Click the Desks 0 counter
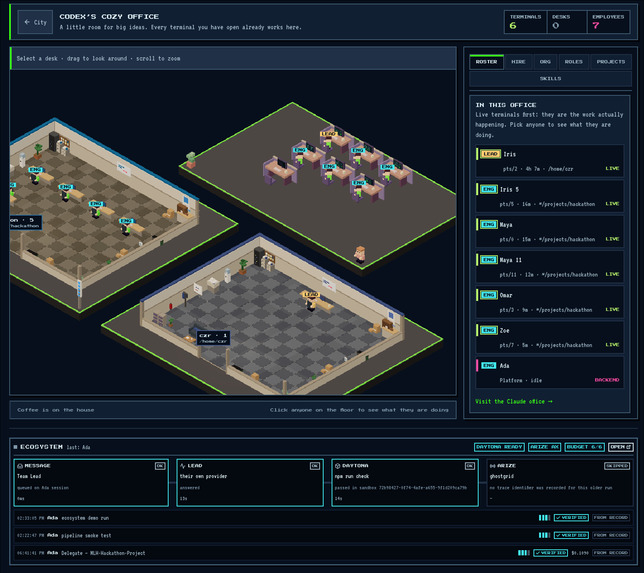This screenshot has width=644, height=573. click(567, 22)
